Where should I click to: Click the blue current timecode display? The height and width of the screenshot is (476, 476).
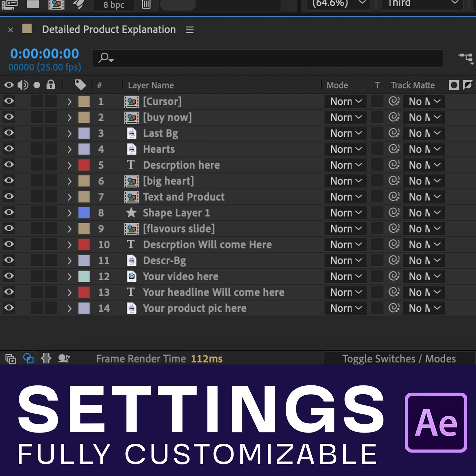pos(44,54)
